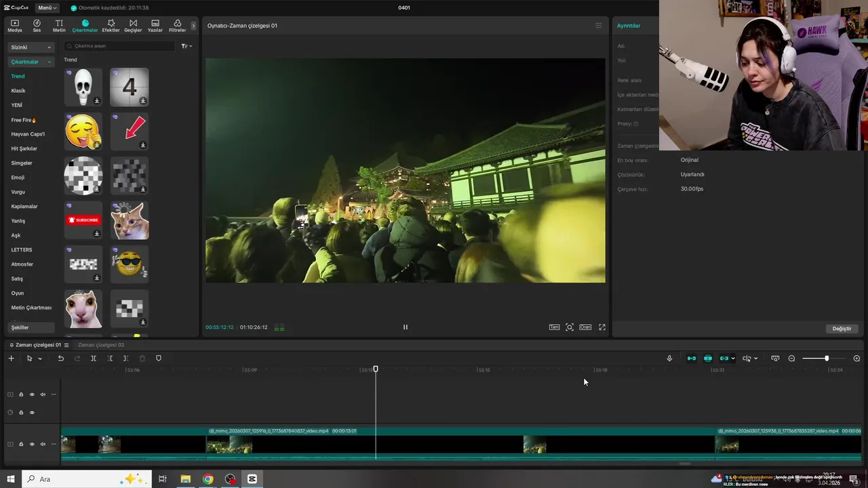Image resolution: width=868 pixels, height=488 pixels.
Task: Open the player panel hamburger menu
Action: coord(598,26)
